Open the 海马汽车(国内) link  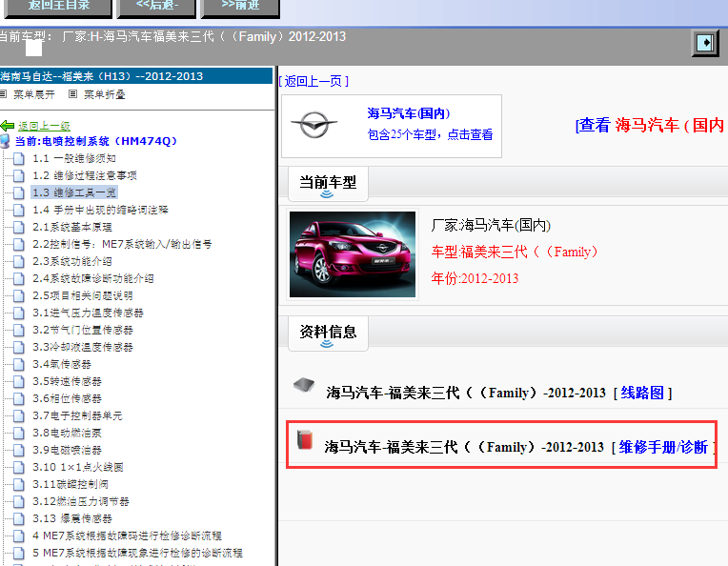(409, 113)
